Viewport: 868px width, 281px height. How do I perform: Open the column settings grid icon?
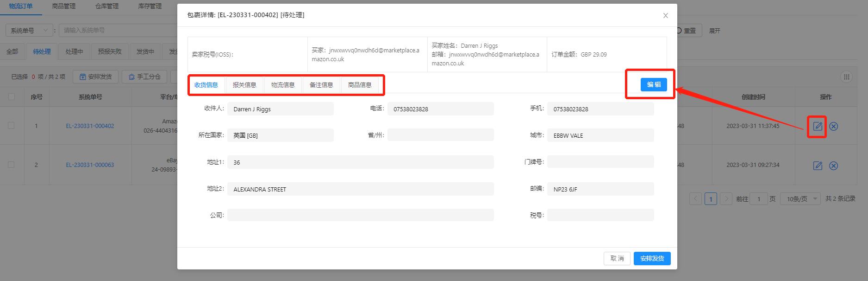click(846, 77)
